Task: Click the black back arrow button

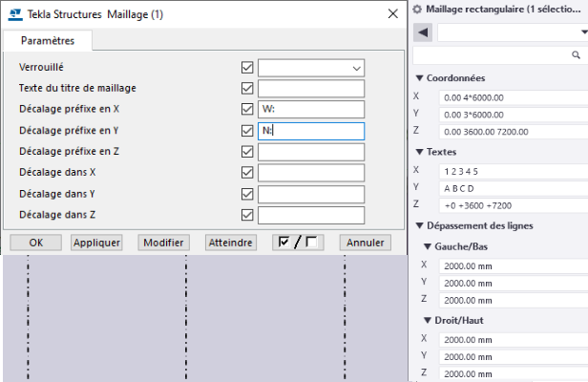Action: click(x=424, y=32)
